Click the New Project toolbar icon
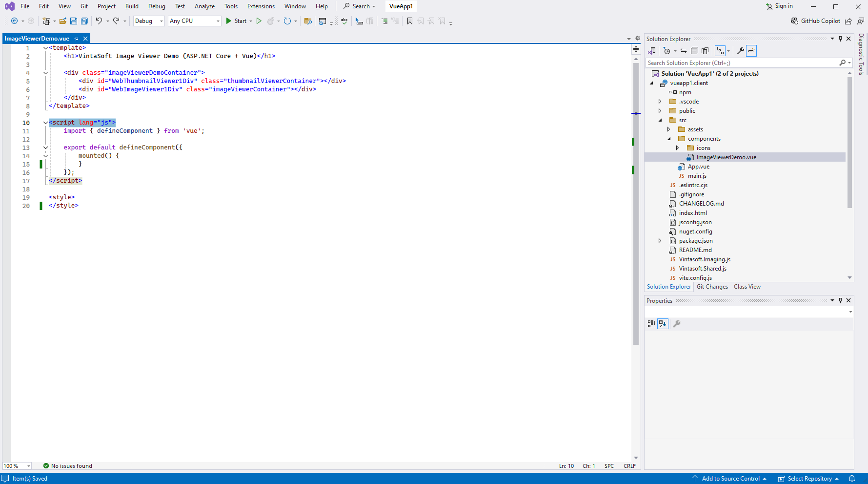868x484 pixels. pyautogui.click(x=46, y=21)
